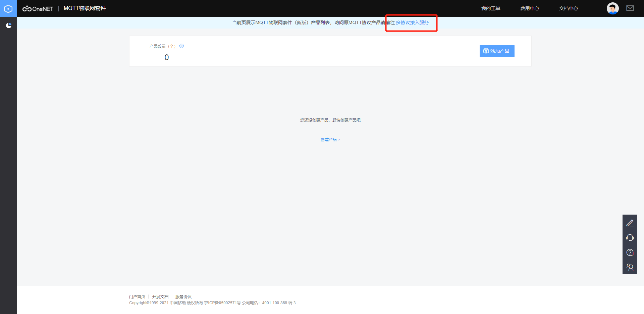644x314 pixels.
Task: Click the 添加产品 button
Action: [x=497, y=51]
